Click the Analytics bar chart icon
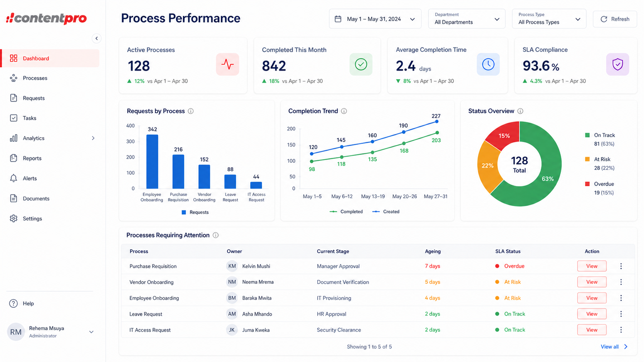The width and height of the screenshot is (644, 362). pos(13,138)
